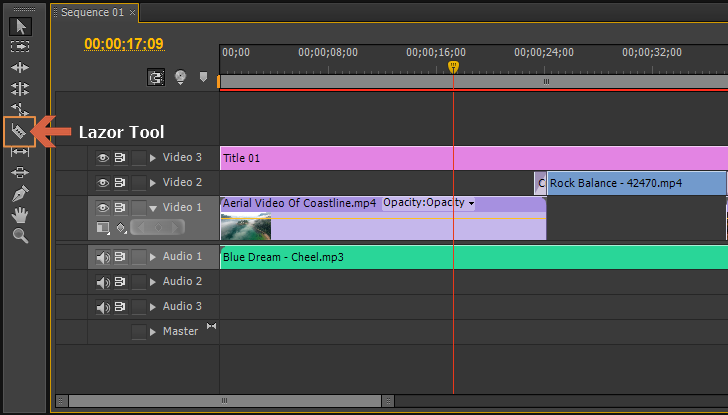The height and width of the screenshot is (415, 728).
Task: Switch to the Sequence 01 tab
Action: tap(92, 13)
